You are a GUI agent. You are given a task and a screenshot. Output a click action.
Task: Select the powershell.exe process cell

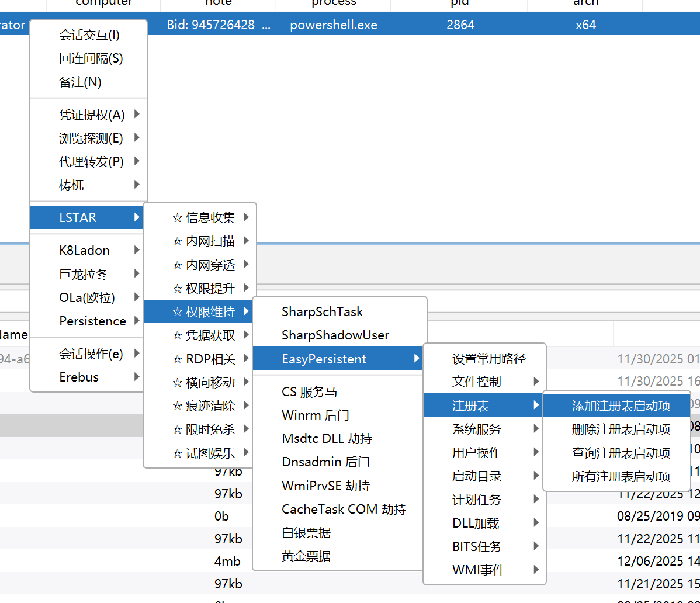pyautogui.click(x=334, y=25)
